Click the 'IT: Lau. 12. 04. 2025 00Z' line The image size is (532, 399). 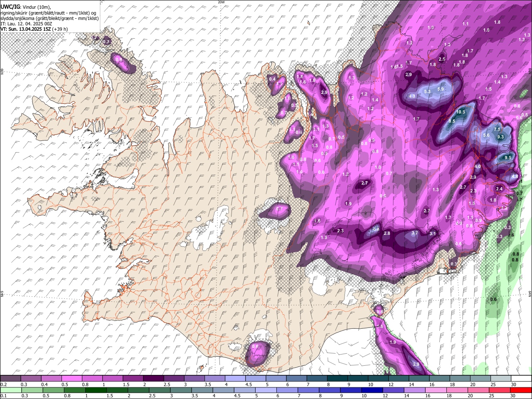click(x=25, y=24)
